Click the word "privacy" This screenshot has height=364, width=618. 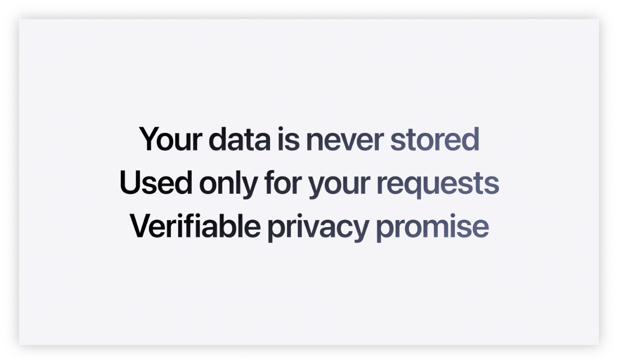tap(318, 227)
